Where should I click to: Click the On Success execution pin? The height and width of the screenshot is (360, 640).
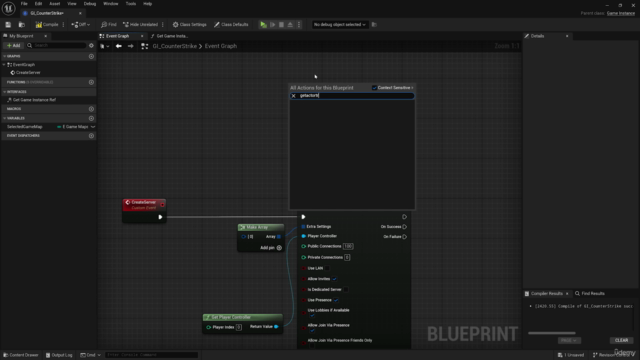[x=404, y=227]
